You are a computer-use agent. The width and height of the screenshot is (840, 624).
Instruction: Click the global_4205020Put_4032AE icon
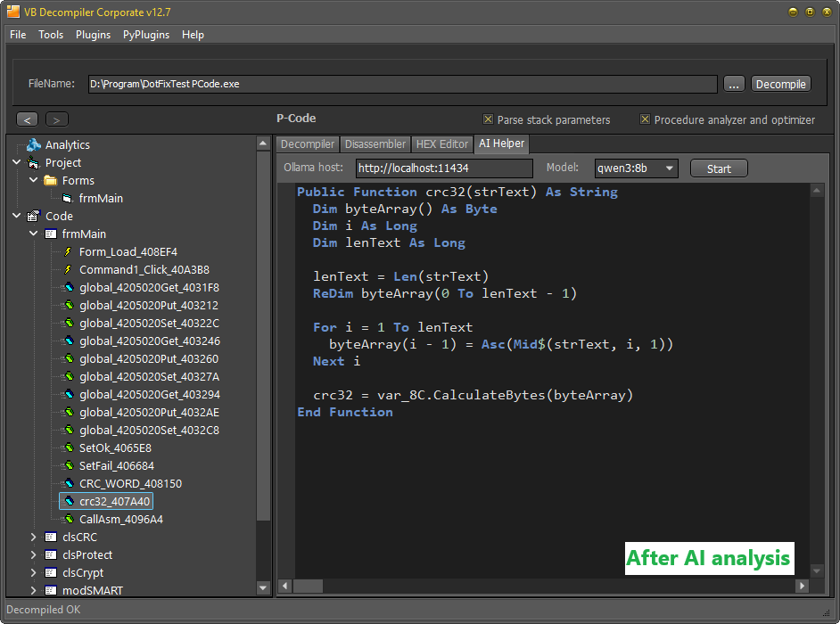point(68,413)
